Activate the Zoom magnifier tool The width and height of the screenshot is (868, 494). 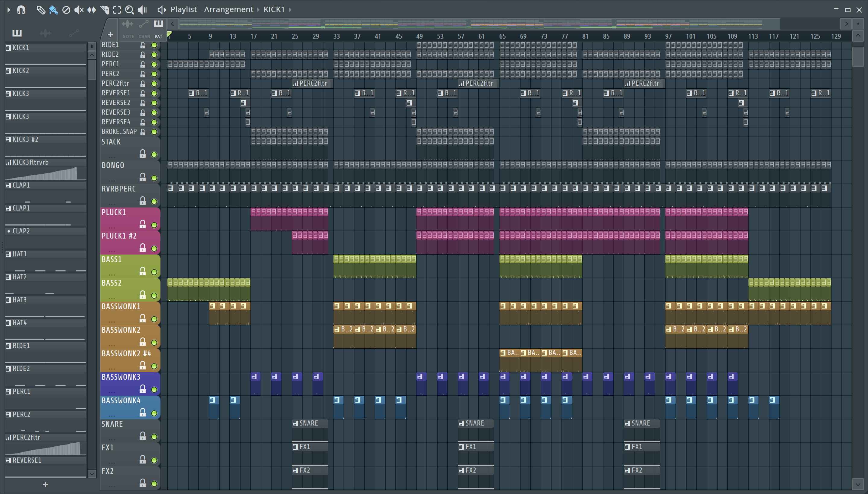pyautogui.click(x=129, y=10)
